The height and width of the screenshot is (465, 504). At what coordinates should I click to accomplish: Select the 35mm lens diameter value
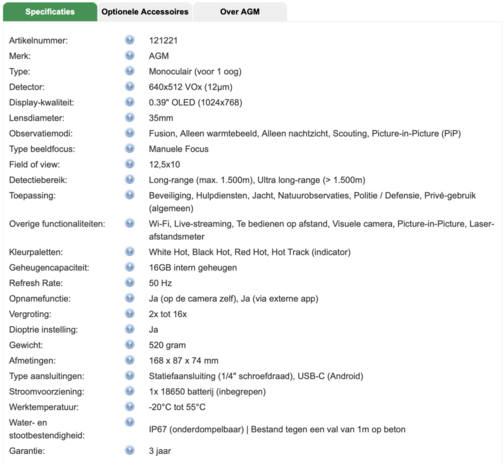pos(161,118)
